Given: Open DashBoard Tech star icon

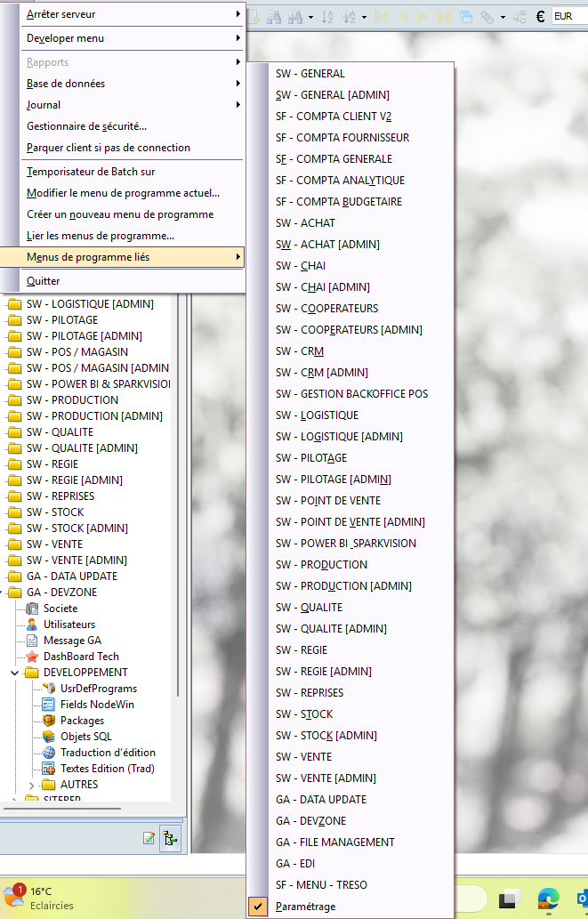Looking at the screenshot, I should click(33, 657).
